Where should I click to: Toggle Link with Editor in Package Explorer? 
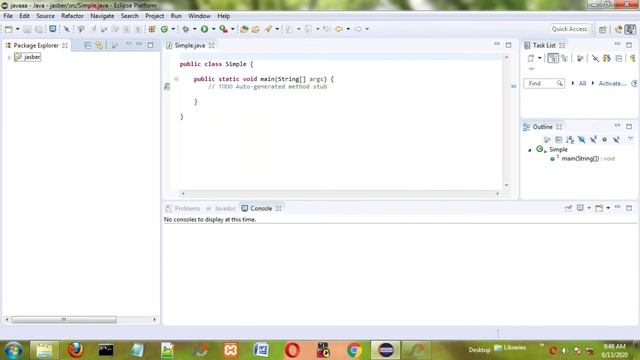[99, 45]
